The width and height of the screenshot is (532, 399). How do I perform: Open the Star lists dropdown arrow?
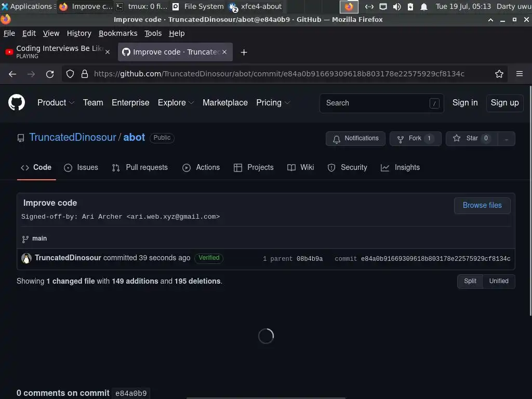coord(506,139)
